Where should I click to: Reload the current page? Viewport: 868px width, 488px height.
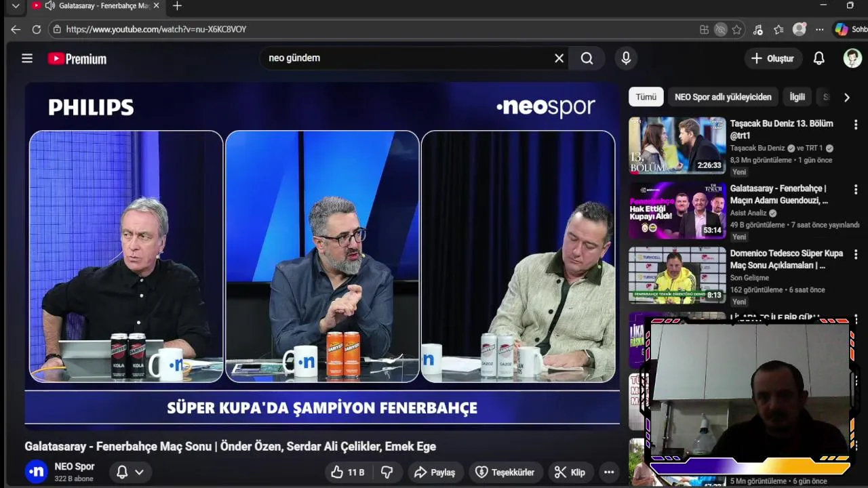(x=37, y=29)
